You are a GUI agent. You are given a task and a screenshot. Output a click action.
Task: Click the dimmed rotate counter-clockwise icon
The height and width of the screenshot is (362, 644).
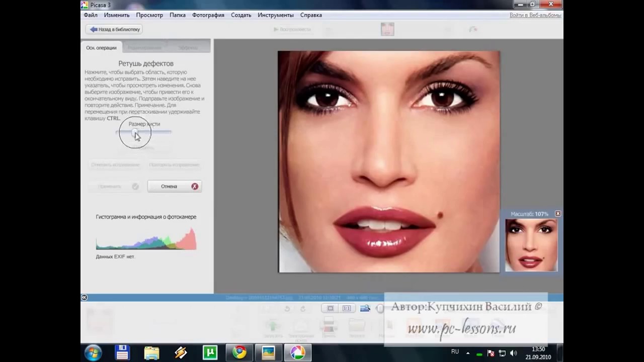click(287, 309)
